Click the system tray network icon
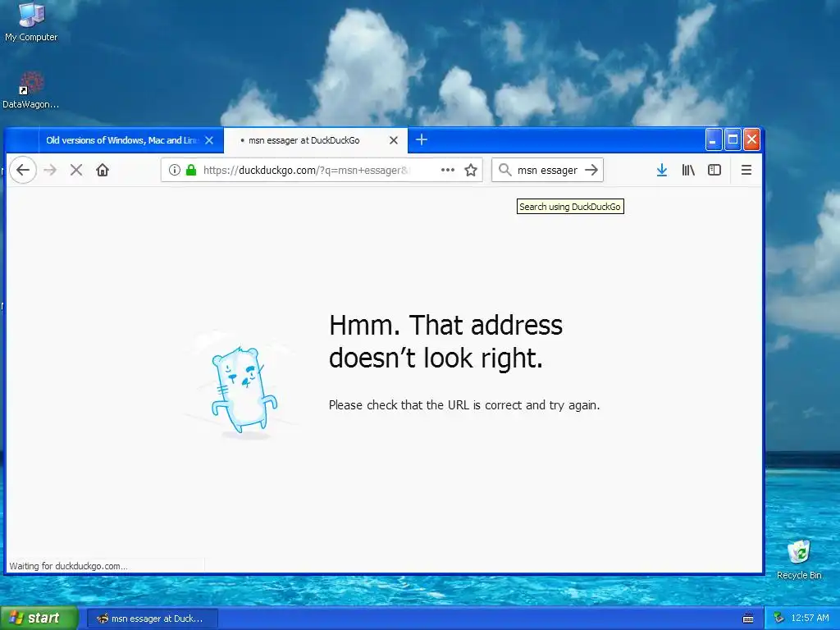The width and height of the screenshot is (840, 630). [779, 619]
